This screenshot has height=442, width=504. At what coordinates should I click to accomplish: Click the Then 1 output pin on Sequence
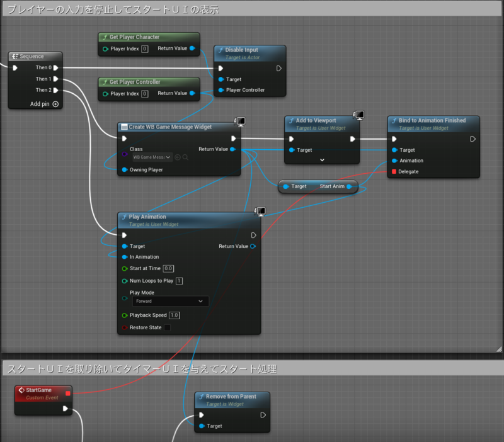(55, 79)
